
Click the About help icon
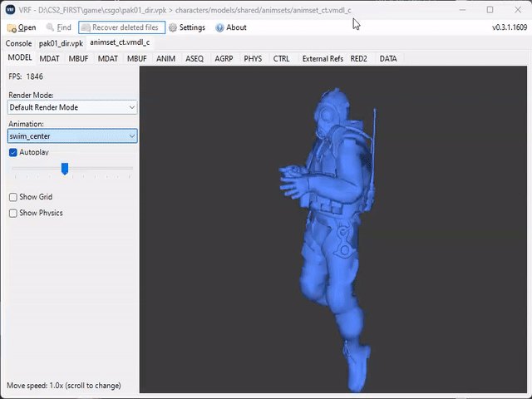click(219, 27)
